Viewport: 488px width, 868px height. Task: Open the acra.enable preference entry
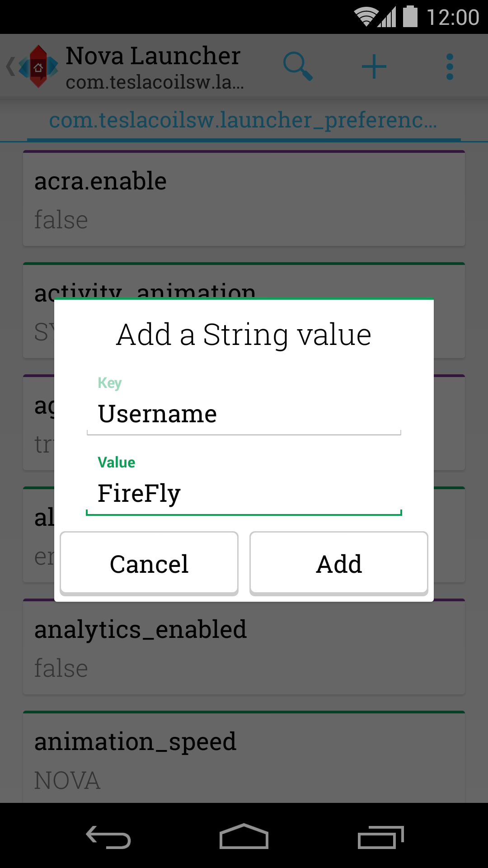coord(244,199)
